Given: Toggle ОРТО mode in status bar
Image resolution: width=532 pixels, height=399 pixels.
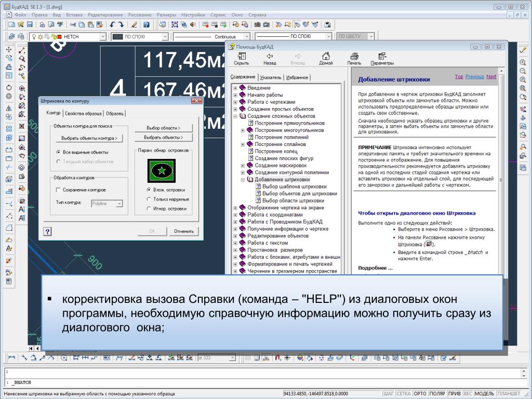Looking at the screenshot, I should [x=420, y=394].
